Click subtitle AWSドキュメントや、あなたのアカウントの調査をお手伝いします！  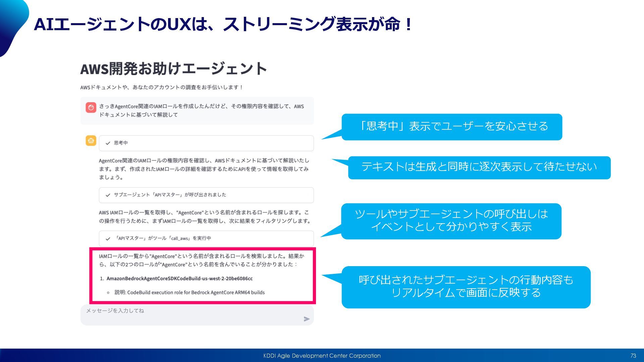(162, 87)
